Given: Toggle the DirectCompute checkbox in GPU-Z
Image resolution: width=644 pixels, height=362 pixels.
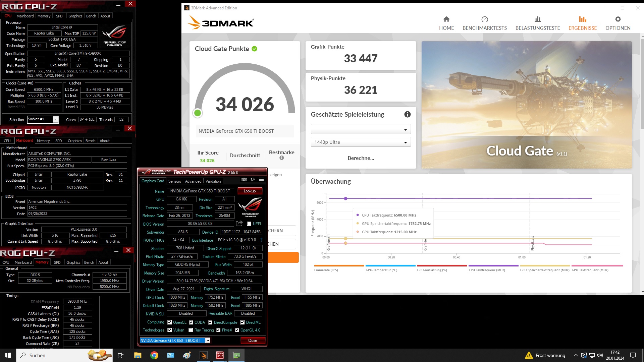Looking at the screenshot, I should [210, 322].
